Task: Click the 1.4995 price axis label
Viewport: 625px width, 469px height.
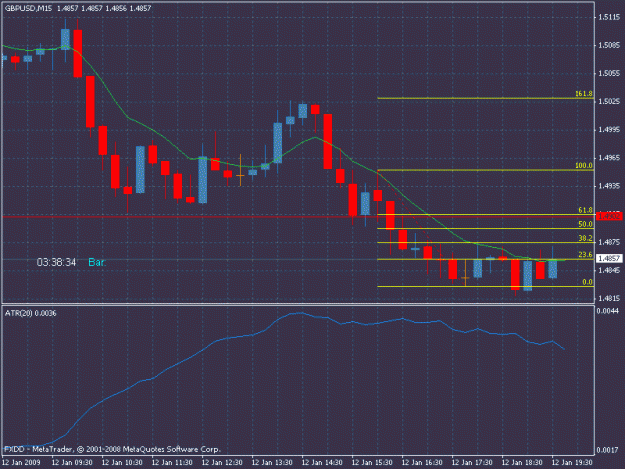Action: [609, 130]
